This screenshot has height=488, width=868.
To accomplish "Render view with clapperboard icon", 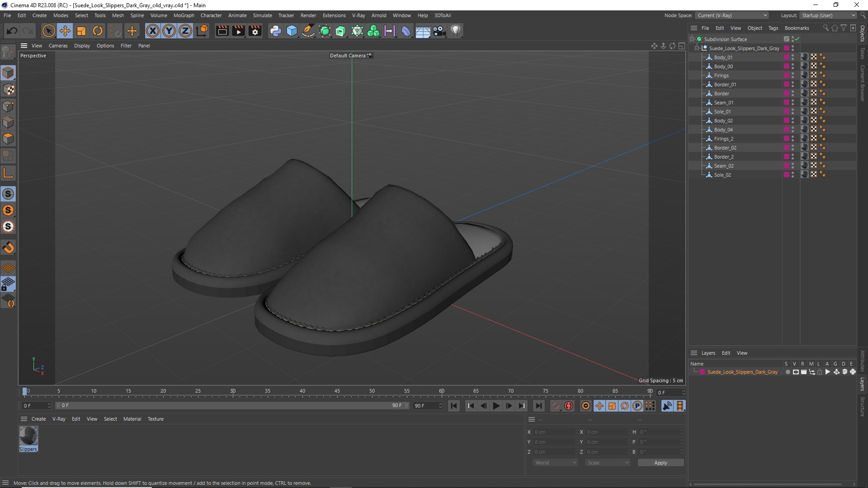I will [x=222, y=31].
